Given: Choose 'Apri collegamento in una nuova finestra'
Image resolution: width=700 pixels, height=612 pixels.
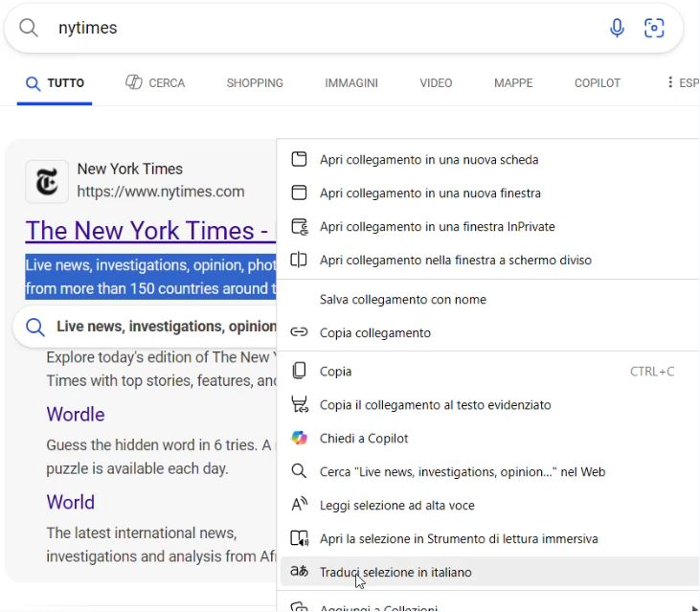Looking at the screenshot, I should (489, 193).
